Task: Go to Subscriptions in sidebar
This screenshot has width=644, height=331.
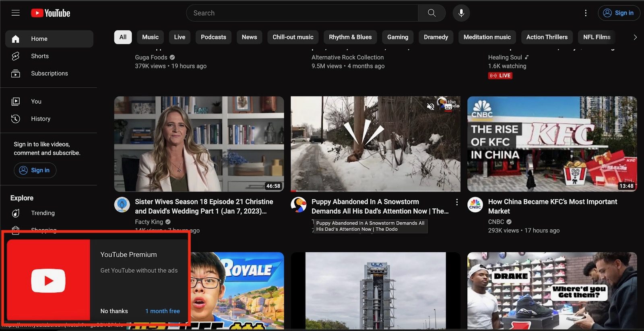Action: (x=49, y=74)
